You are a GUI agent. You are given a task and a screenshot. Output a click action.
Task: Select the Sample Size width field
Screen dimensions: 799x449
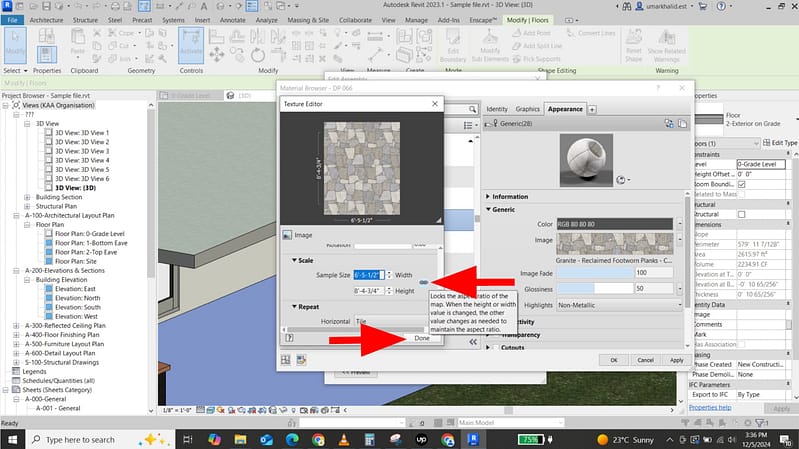point(369,274)
